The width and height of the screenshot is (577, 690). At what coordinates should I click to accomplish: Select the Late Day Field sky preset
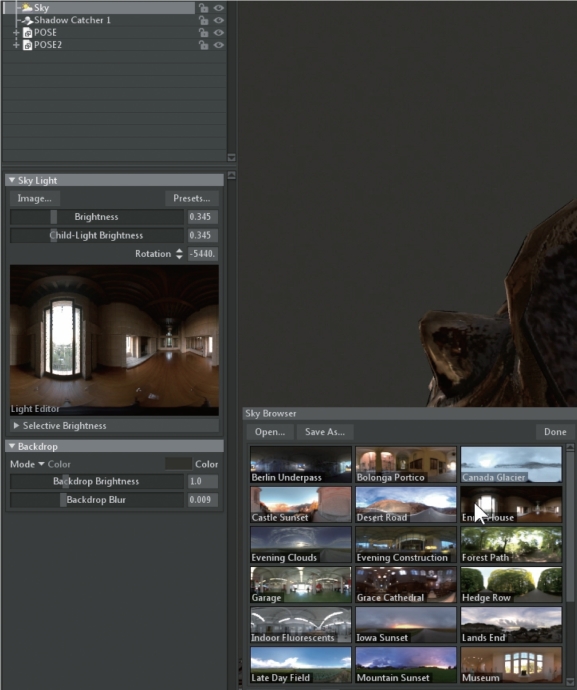click(x=301, y=665)
